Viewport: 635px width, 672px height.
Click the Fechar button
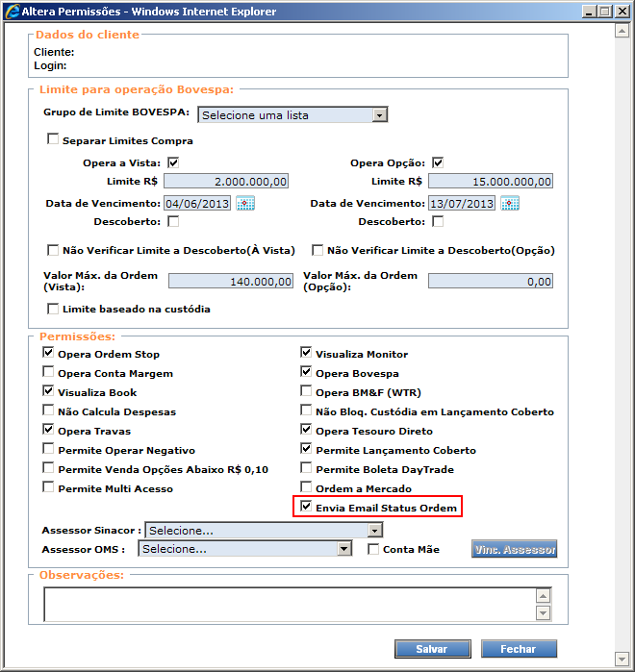519,649
